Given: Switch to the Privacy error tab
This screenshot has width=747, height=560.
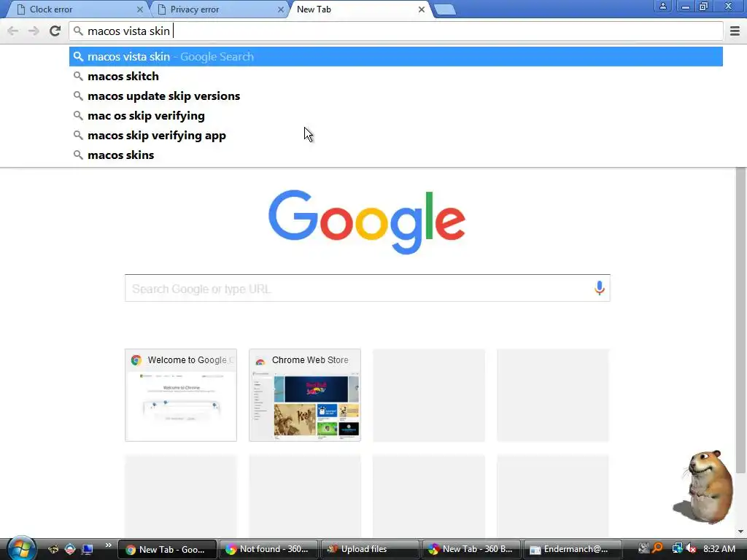Looking at the screenshot, I should coord(219,9).
